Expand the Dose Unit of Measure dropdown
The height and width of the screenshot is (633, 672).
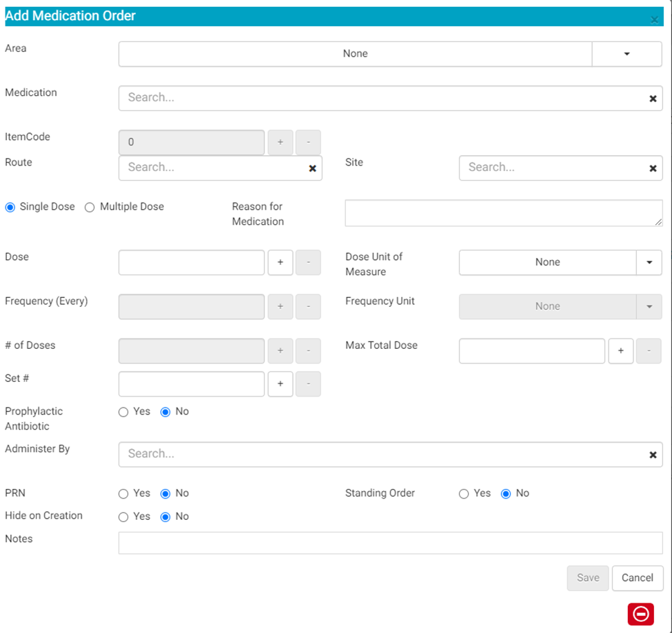[x=649, y=263]
